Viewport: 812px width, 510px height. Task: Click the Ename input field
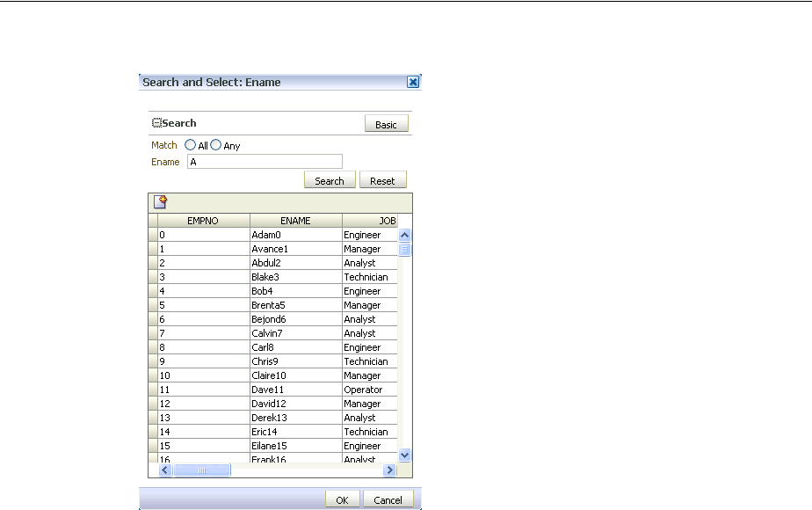265,162
